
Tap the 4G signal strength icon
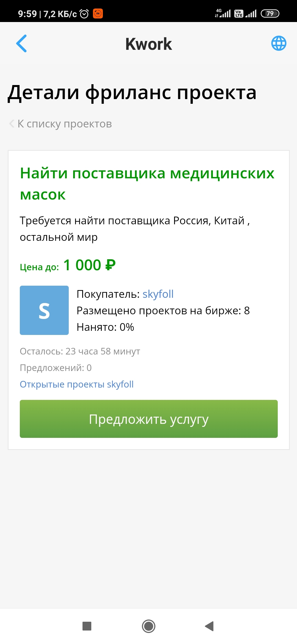(223, 13)
